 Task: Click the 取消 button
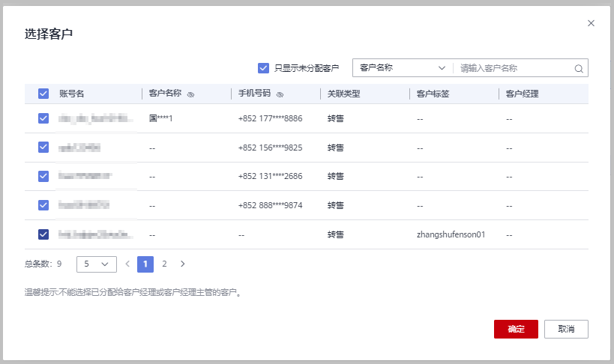pos(566,329)
